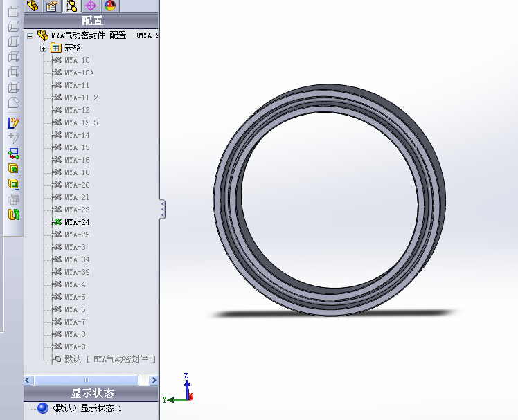Image resolution: width=518 pixels, height=420 pixels.
Task: Select configuration MYA-12
Action: coord(77,110)
